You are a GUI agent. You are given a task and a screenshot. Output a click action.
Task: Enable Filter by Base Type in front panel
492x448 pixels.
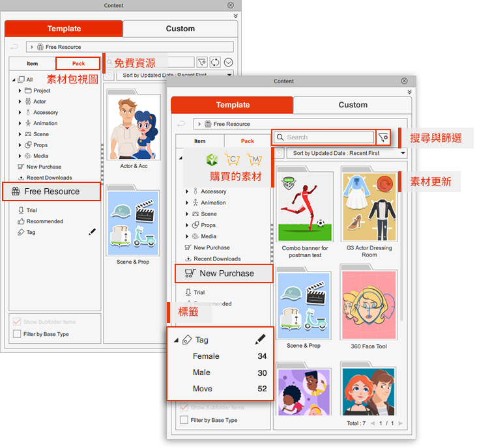184,420
